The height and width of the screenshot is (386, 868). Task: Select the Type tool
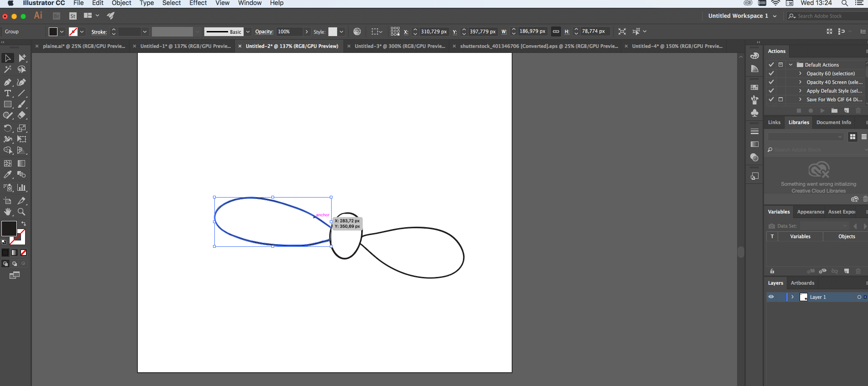point(8,93)
